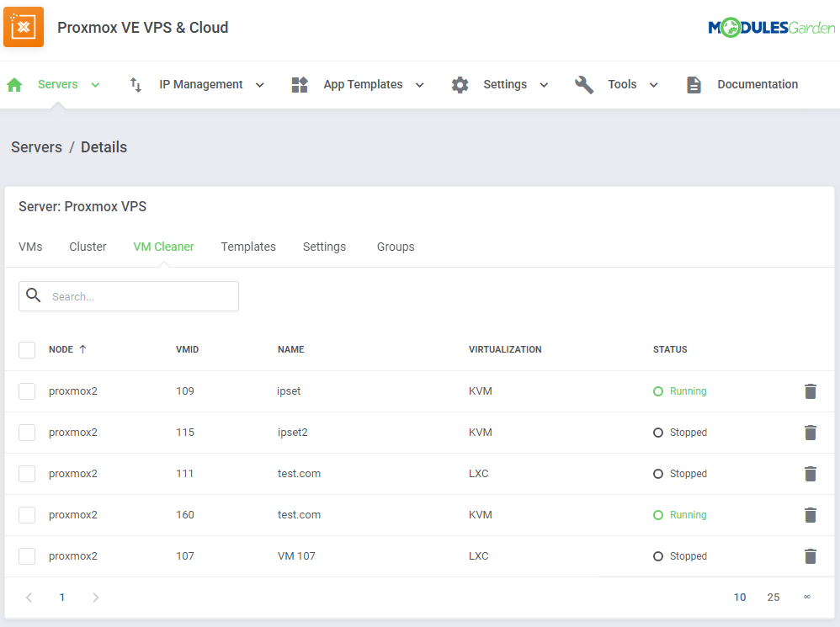This screenshot has height=627, width=840.
Task: Expand the Servers dropdown chevron
Action: pos(95,85)
